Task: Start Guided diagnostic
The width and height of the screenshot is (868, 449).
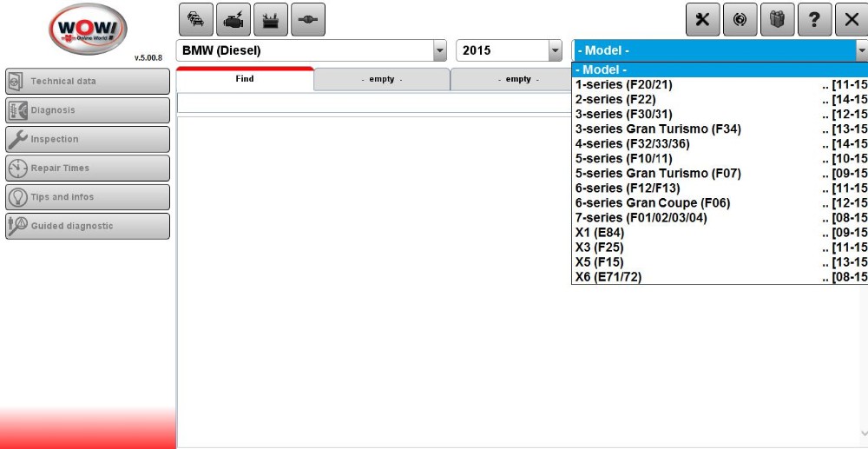Action: click(88, 226)
